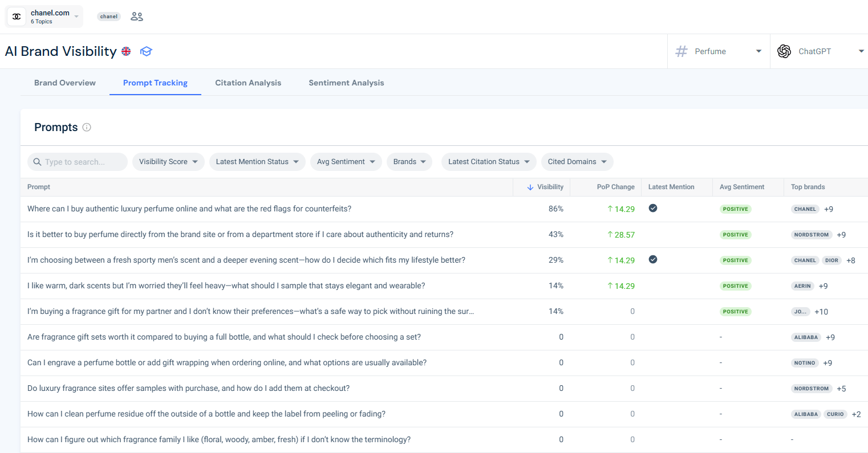Sort by the PoP Change column header
This screenshot has width=868, height=453.
pos(615,187)
